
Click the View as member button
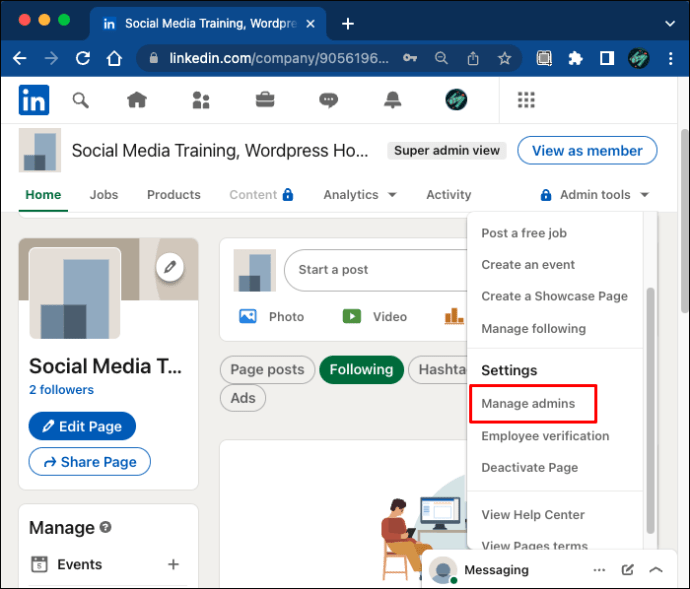(587, 151)
